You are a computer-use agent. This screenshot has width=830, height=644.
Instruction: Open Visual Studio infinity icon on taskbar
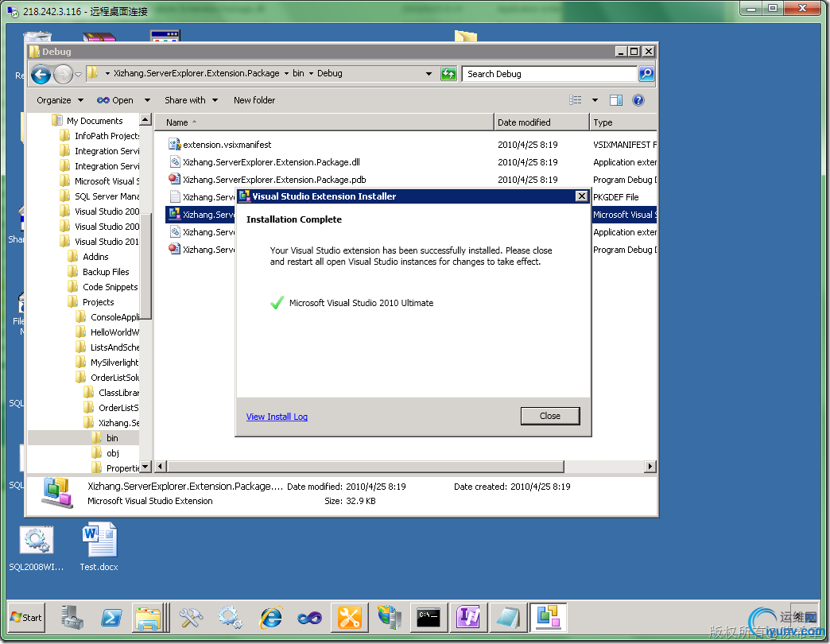coord(310,618)
